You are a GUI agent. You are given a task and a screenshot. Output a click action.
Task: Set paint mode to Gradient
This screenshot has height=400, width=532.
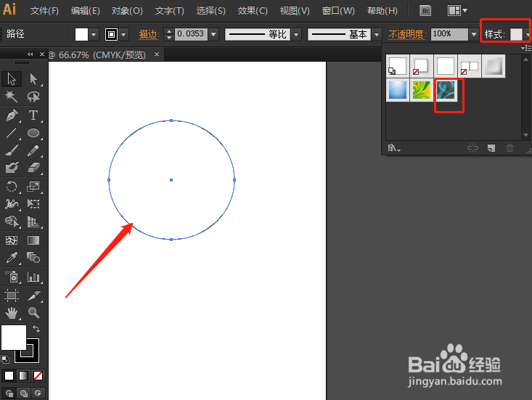(23, 375)
